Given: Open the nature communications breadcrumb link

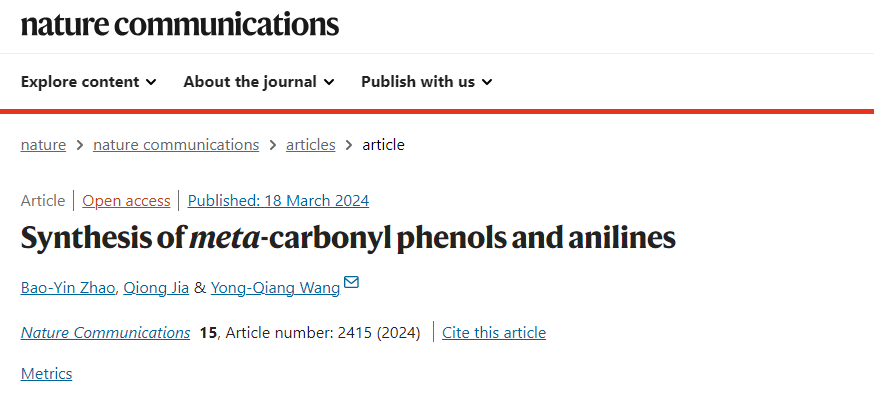Looking at the screenshot, I should (x=176, y=145).
